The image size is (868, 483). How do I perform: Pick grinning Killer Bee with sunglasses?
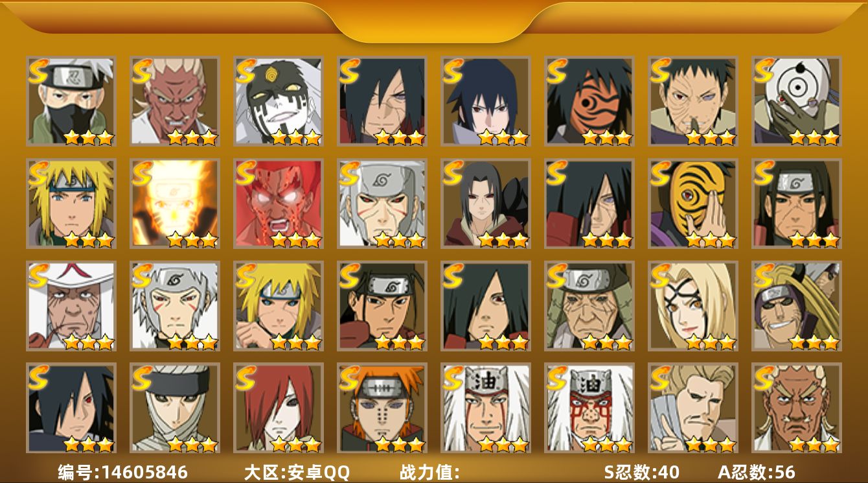tap(796, 305)
